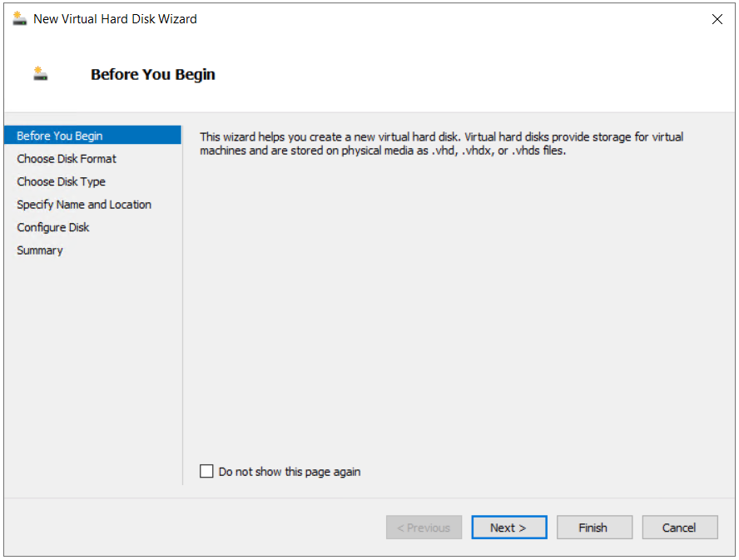Open the Choose Disk Type step
This screenshot has width=739, height=560.
click(x=61, y=181)
